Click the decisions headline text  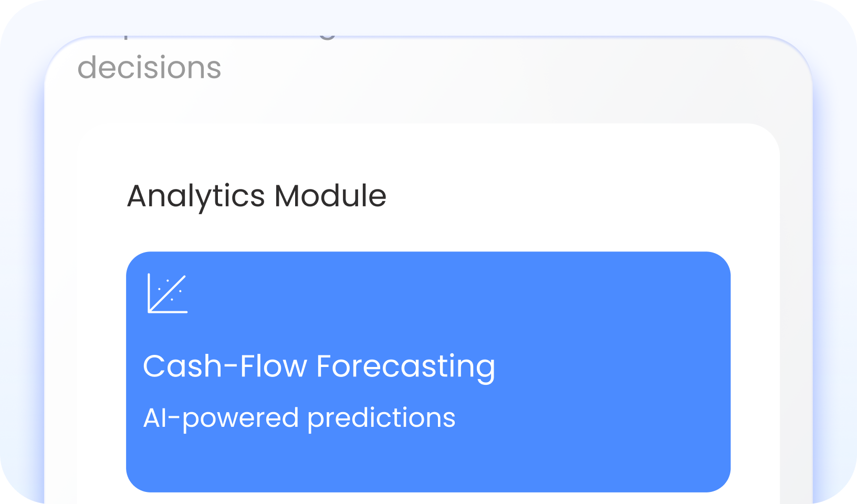(x=149, y=67)
